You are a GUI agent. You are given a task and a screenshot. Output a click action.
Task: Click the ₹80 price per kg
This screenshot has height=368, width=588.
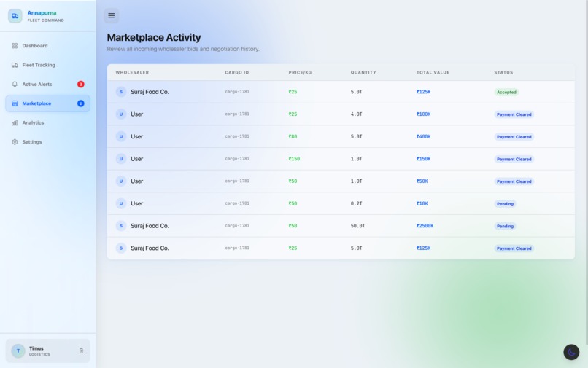coord(293,136)
